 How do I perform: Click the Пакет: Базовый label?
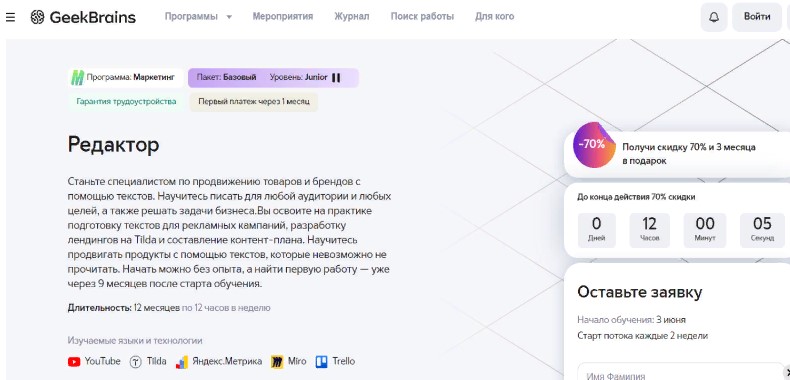click(x=227, y=78)
